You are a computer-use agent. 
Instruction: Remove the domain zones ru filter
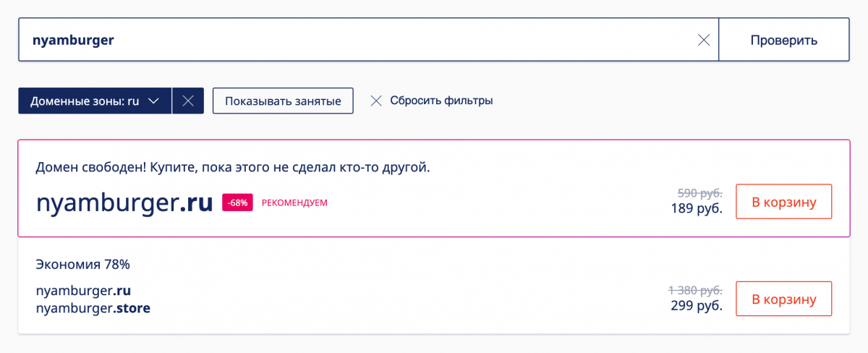click(x=188, y=101)
